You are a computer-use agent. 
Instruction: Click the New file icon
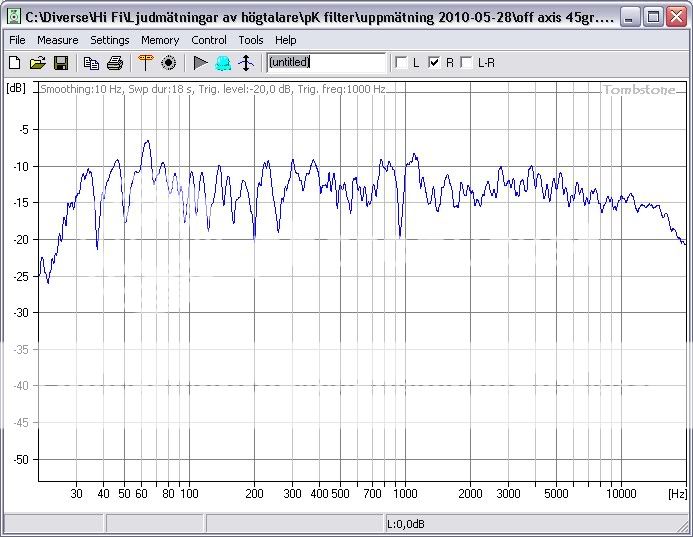[14, 63]
